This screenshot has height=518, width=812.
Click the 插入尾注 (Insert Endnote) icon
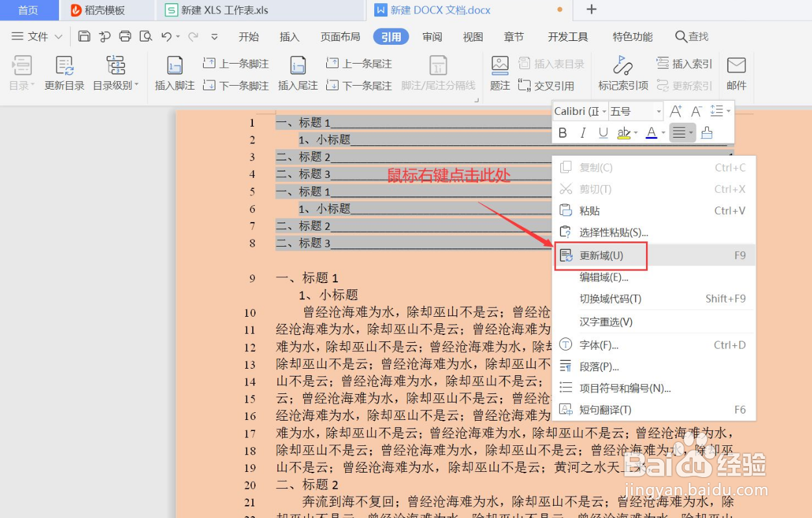[x=297, y=73]
